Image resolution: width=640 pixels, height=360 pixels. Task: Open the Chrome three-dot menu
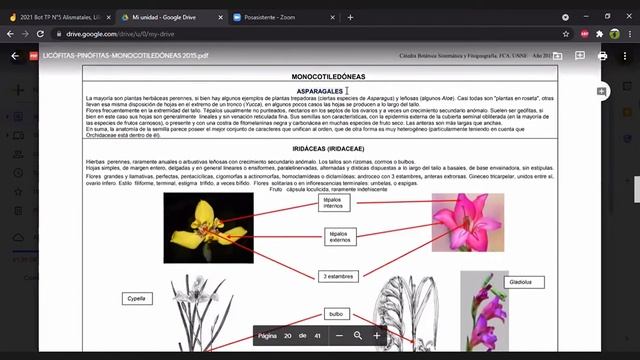tap(630, 34)
